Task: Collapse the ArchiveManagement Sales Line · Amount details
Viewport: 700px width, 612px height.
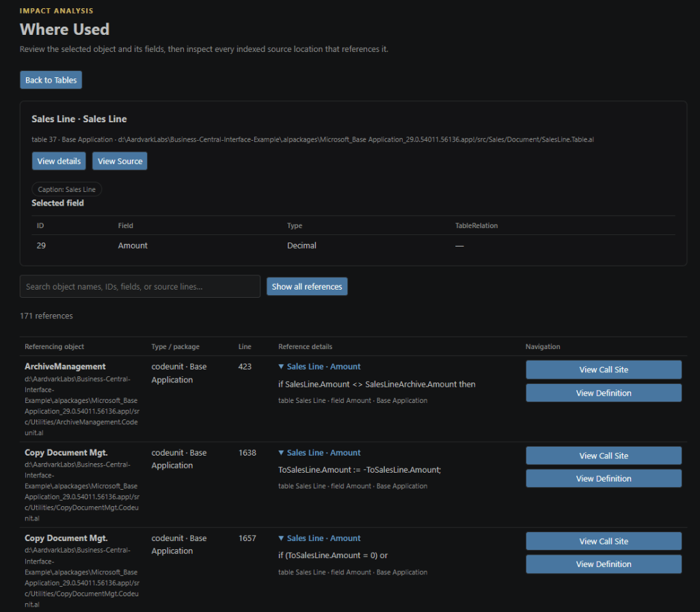Action: [319, 366]
